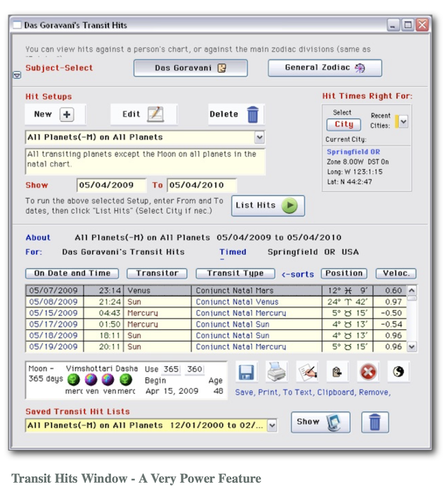
Task: Click the yin-yang symbol icon
Action: pyautogui.click(x=399, y=372)
